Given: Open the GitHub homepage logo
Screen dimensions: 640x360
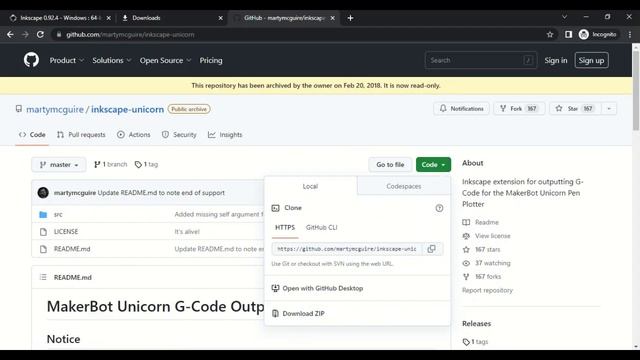Looking at the screenshot, I should pyautogui.click(x=31, y=60).
